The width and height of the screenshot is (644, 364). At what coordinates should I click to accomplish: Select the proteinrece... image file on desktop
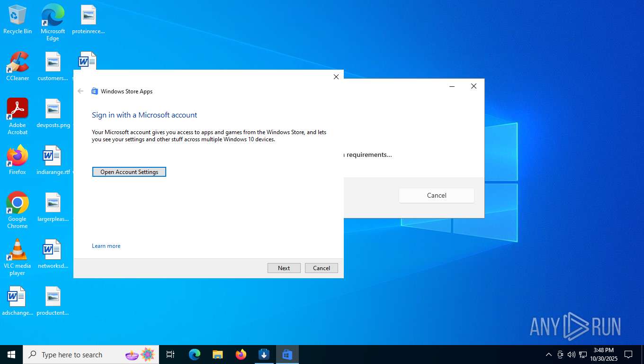point(88,19)
